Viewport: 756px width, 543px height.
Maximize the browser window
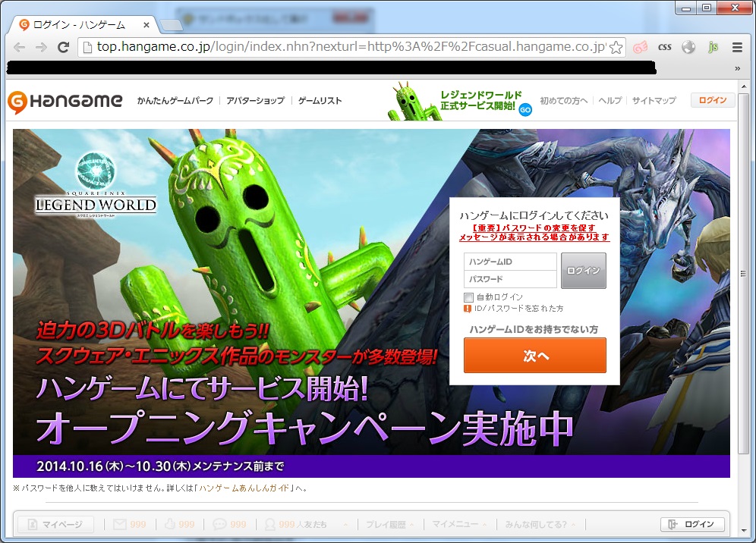click(707, 8)
